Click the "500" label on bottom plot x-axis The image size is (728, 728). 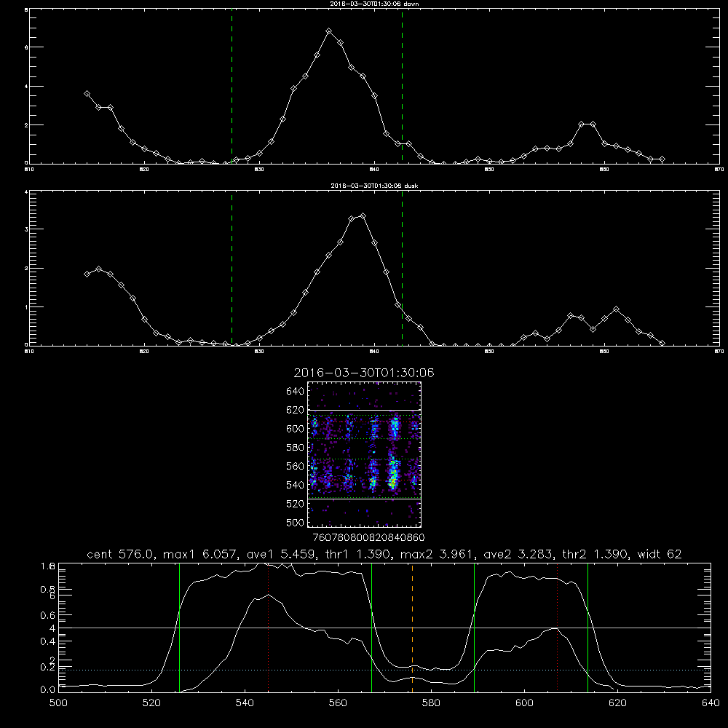pos(58,703)
